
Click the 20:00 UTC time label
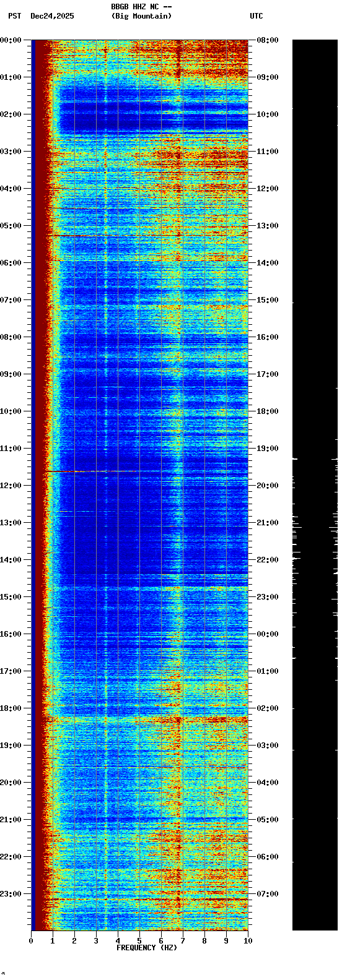pos(268,486)
